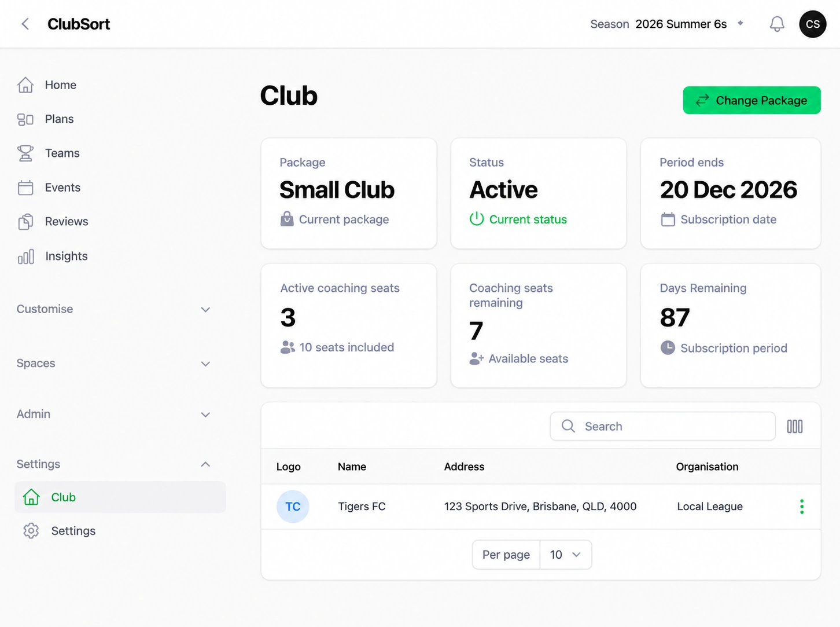The height and width of the screenshot is (627, 840).
Task: Go to Plans in the sidebar
Action: (60, 119)
